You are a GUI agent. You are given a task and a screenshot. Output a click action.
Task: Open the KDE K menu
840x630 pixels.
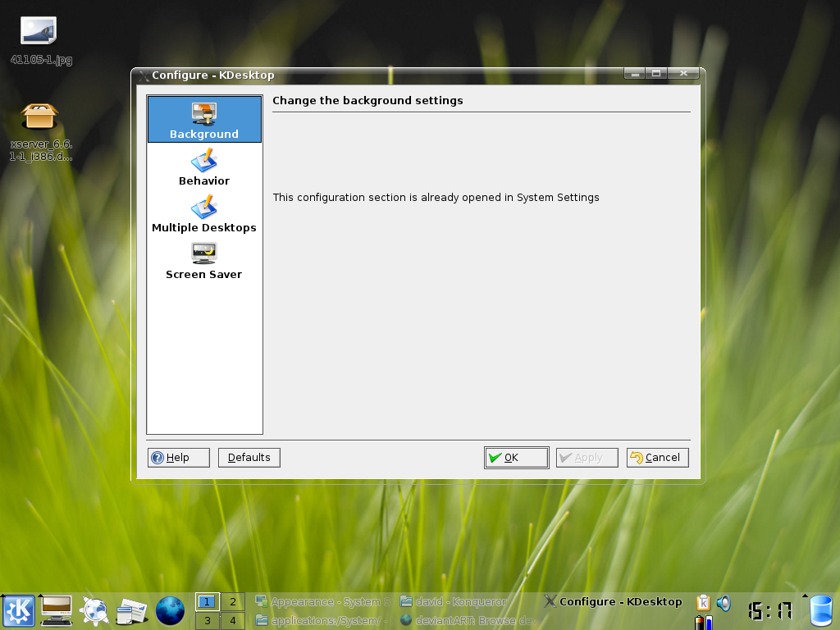(20, 610)
